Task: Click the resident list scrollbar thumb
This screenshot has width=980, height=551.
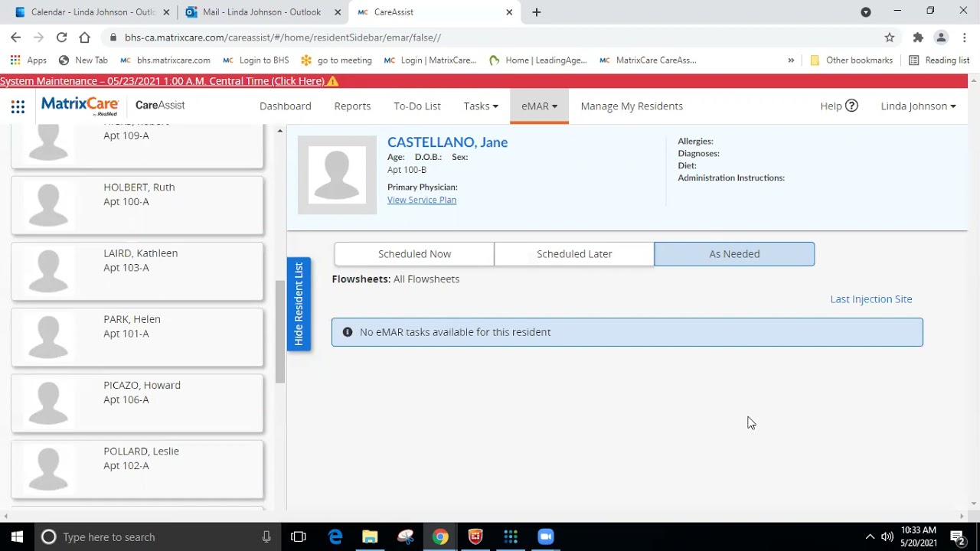Action: point(280,331)
